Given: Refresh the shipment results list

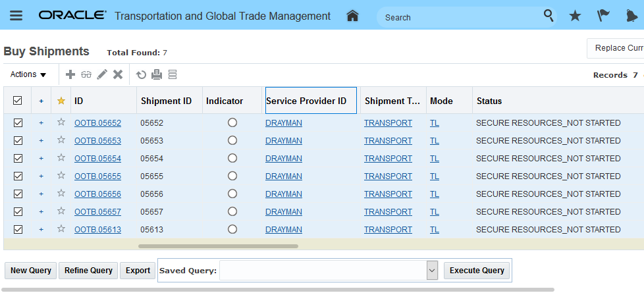Looking at the screenshot, I should click(141, 74).
